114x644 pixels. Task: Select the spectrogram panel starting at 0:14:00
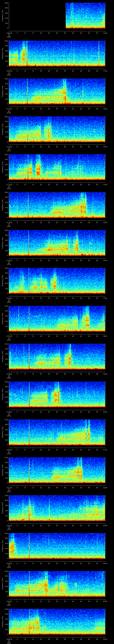pos(57,205)
